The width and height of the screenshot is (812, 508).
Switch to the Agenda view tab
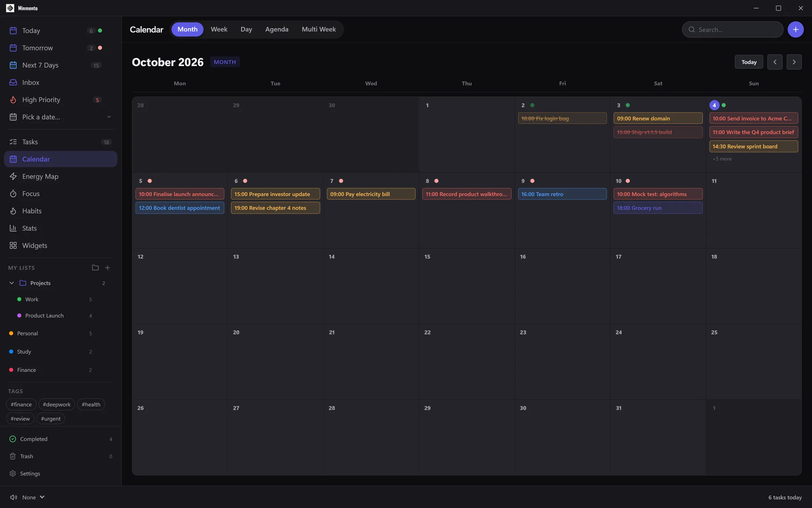coord(276,29)
